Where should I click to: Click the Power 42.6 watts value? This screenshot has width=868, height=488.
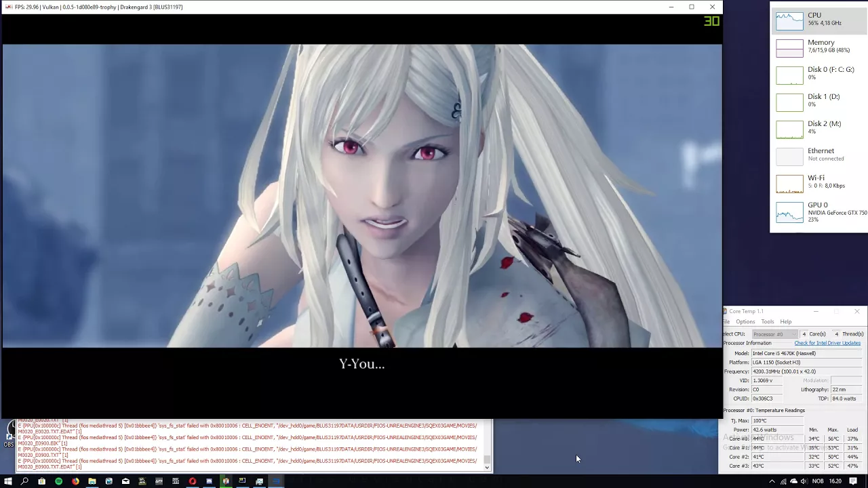click(777, 430)
